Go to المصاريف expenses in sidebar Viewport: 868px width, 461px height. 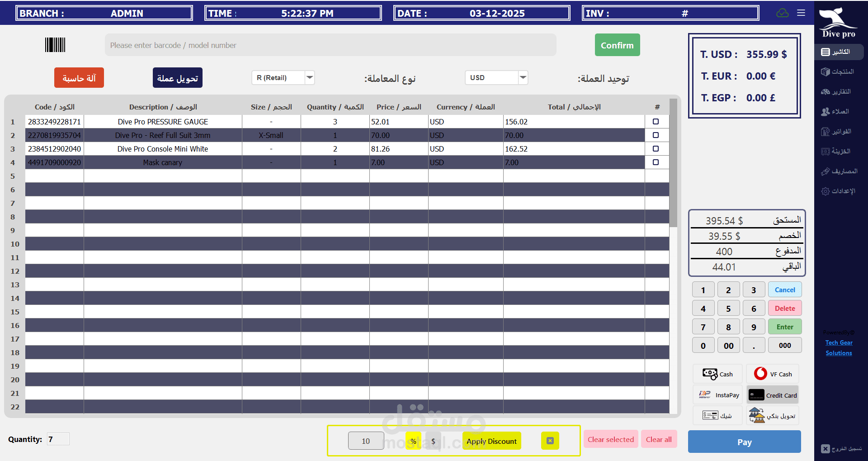pos(839,171)
